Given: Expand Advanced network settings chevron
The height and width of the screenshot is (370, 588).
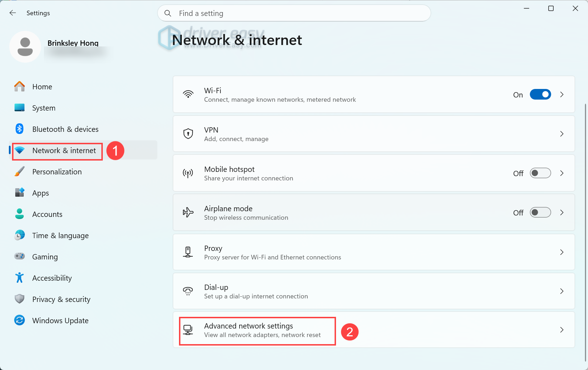Looking at the screenshot, I should click(562, 330).
